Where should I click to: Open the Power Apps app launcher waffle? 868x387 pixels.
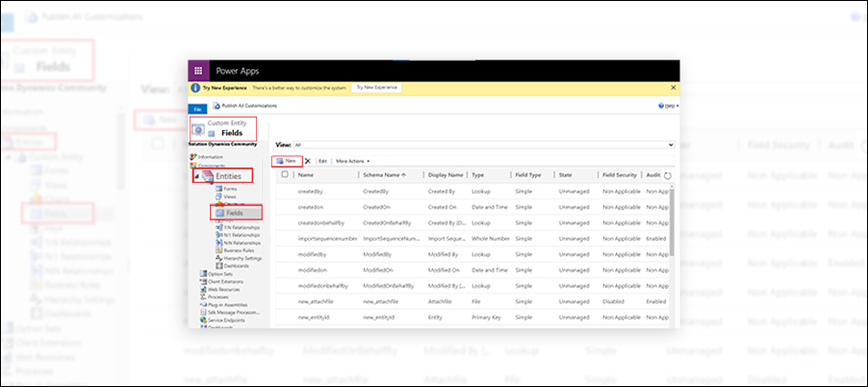(x=199, y=71)
